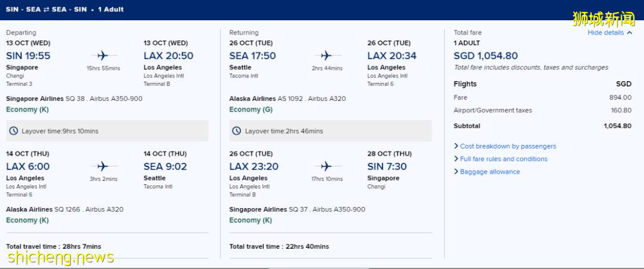Click the SGD 1,054.80 total fare amount
The height and width of the screenshot is (269, 644).
click(485, 56)
